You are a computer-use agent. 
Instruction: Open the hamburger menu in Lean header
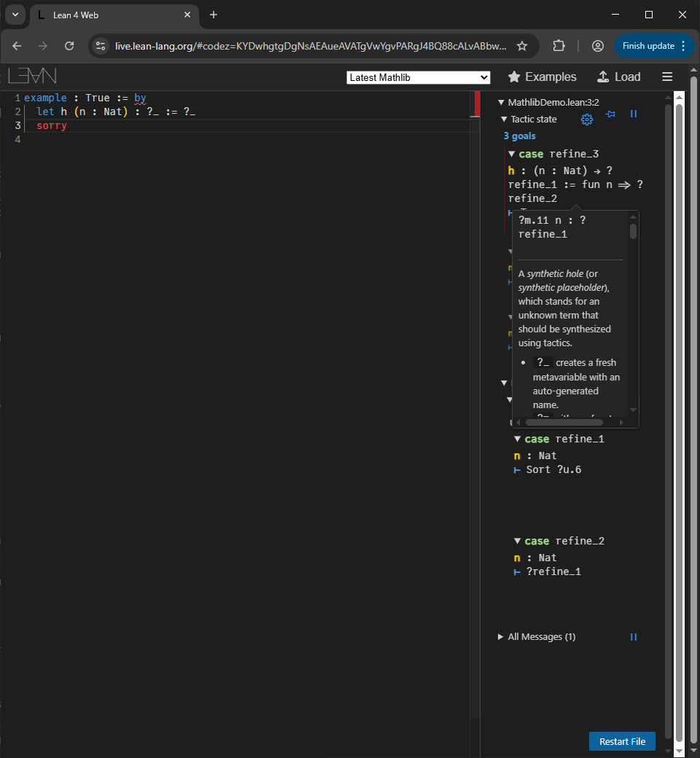pos(666,77)
